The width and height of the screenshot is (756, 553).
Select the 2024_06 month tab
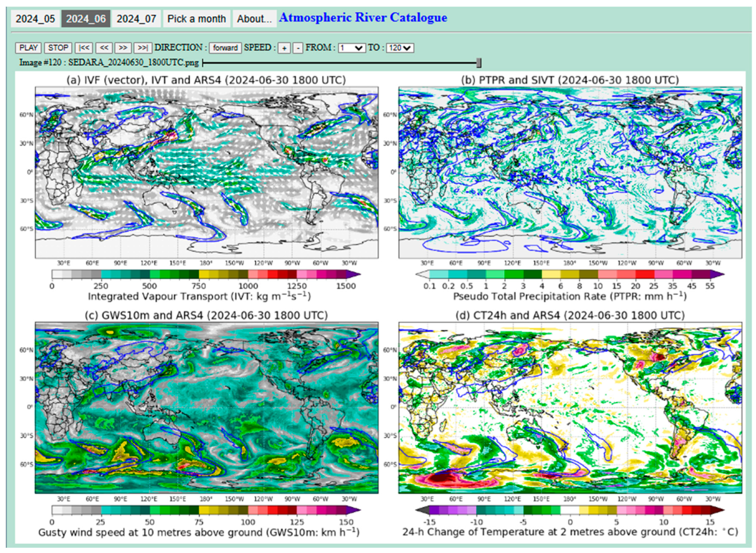[86, 19]
